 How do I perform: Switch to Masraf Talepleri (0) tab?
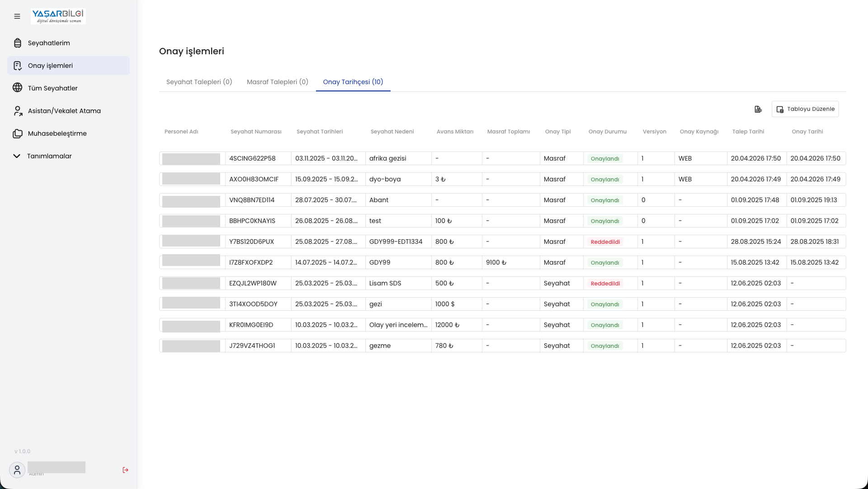[278, 82]
